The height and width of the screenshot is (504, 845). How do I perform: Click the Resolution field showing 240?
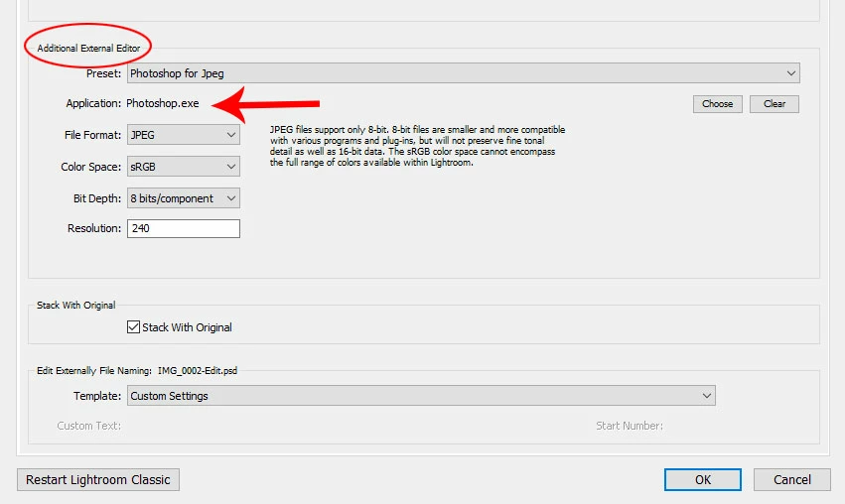click(184, 228)
